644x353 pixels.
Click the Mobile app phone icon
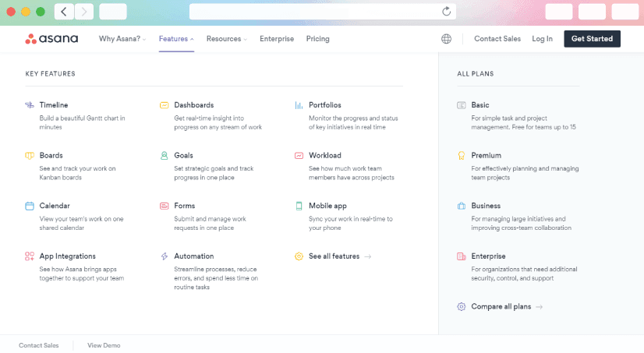tap(299, 206)
